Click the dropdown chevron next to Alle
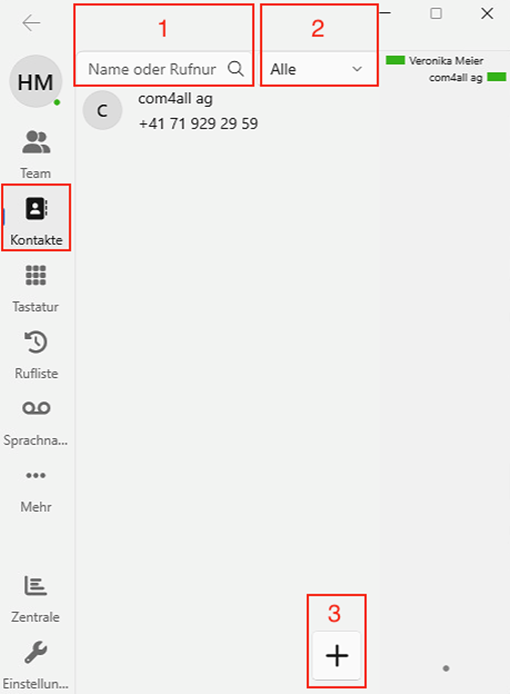Image resolution: width=510 pixels, height=694 pixels. click(357, 69)
